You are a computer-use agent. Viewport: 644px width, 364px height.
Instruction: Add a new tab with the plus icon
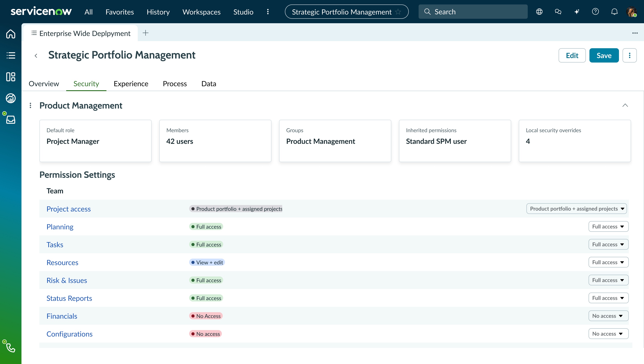[x=145, y=33]
